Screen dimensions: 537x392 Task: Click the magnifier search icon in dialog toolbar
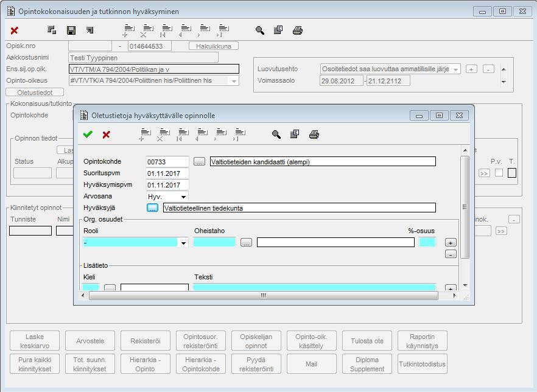pyautogui.click(x=276, y=135)
